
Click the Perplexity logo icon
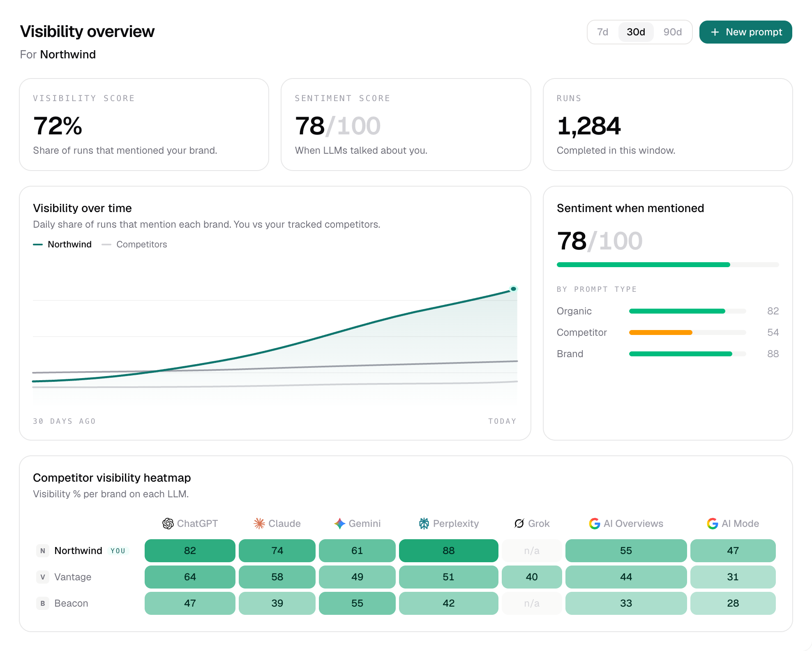pyautogui.click(x=424, y=523)
